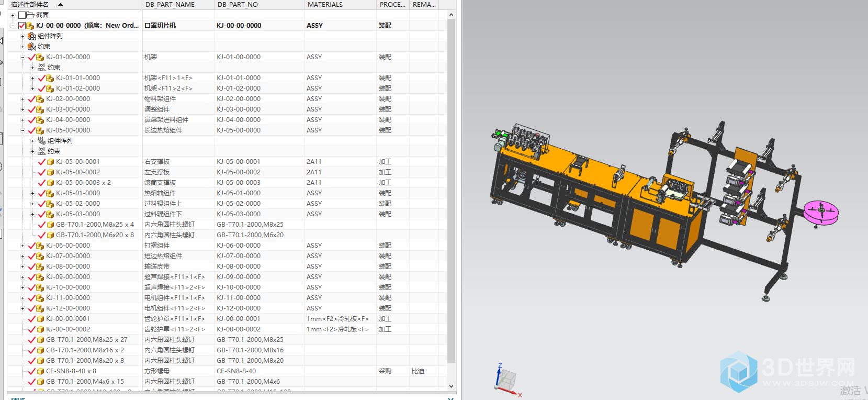868x400 pixels.
Task: Toggle visibility checkmark of KJ-01-01-0000
Action: click(42, 78)
